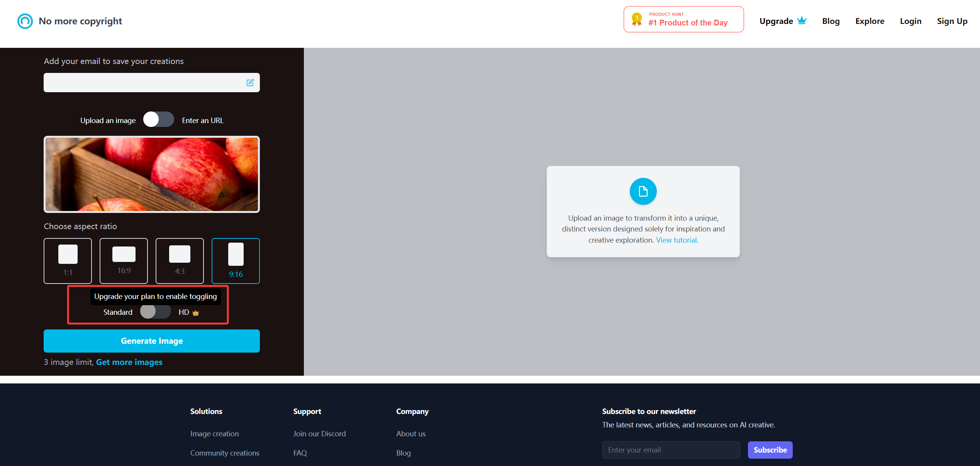Image resolution: width=980 pixels, height=466 pixels.
Task: Open the View tutorial link
Action: click(x=677, y=240)
